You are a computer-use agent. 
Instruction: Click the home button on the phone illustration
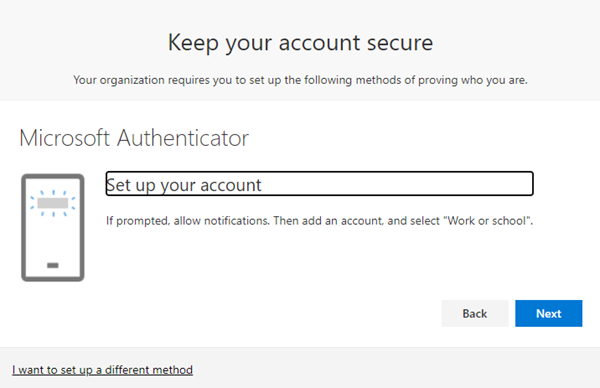coord(53,265)
